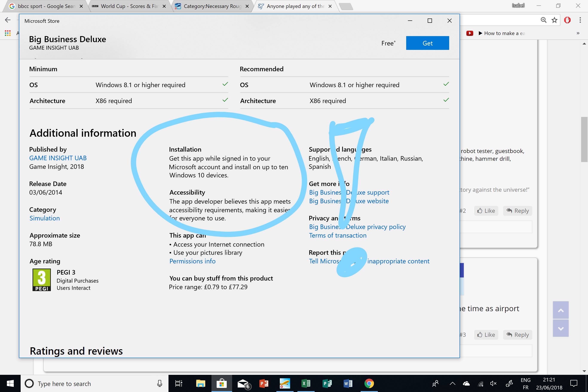Open the Terms of transaction link
588x392 pixels.
[337, 236]
